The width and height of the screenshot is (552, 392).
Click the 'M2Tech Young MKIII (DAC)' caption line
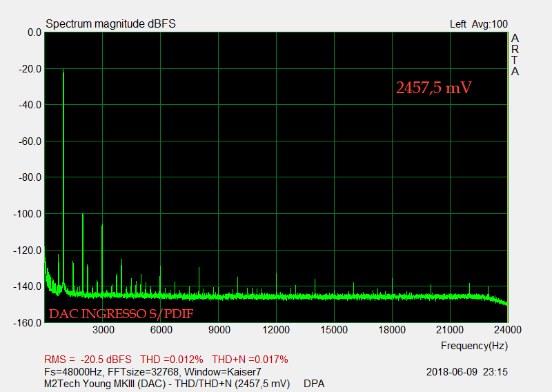pyautogui.click(x=167, y=384)
